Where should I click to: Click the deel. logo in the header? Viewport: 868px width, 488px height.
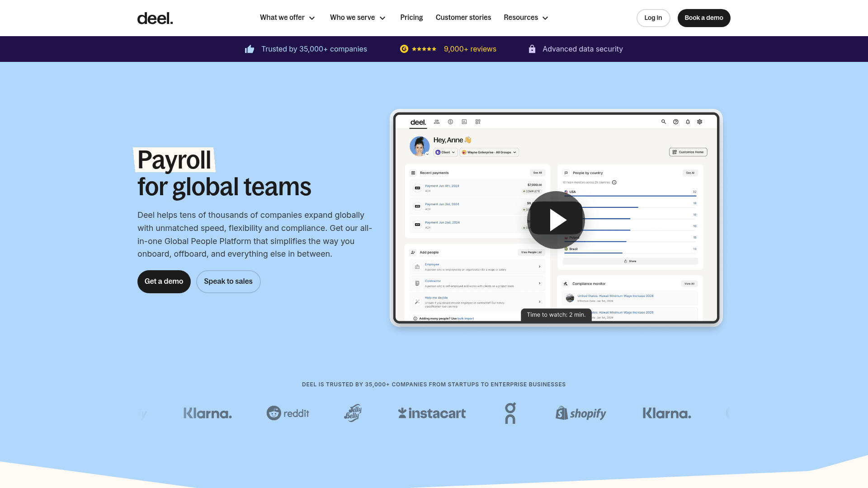click(x=155, y=18)
